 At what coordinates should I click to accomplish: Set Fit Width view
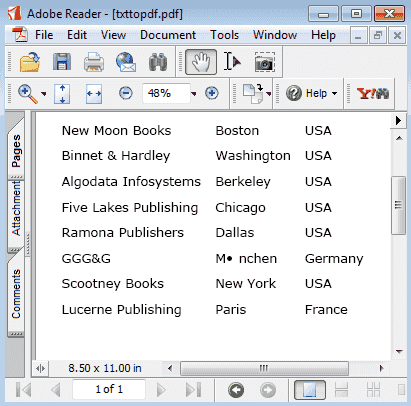point(94,94)
